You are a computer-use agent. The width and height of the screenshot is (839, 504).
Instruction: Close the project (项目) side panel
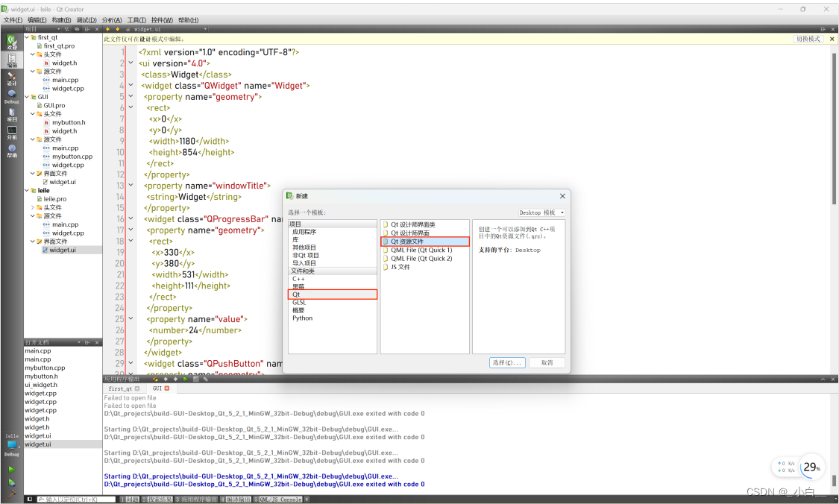pos(97,29)
